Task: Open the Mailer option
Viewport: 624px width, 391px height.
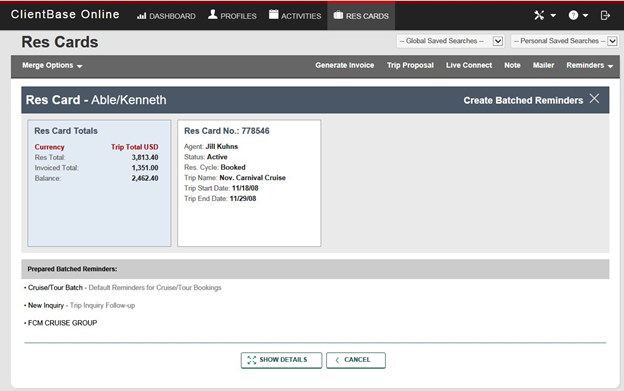Action: click(543, 65)
